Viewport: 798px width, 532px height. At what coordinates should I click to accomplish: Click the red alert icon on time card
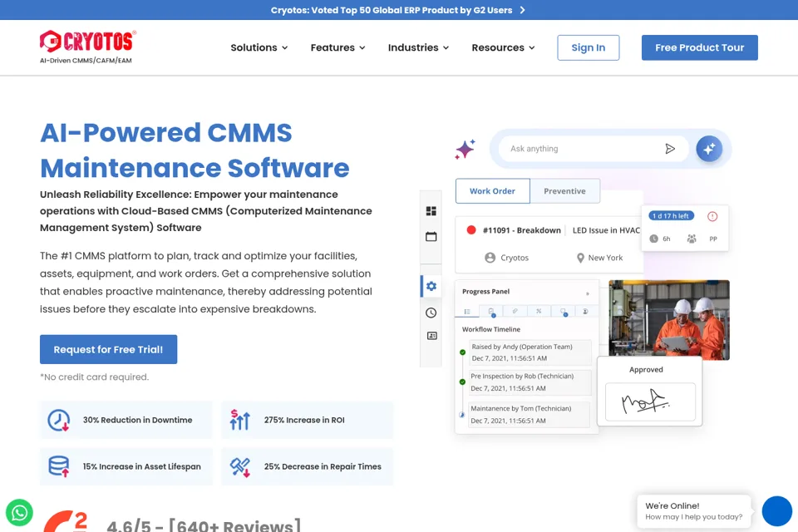[712, 216]
